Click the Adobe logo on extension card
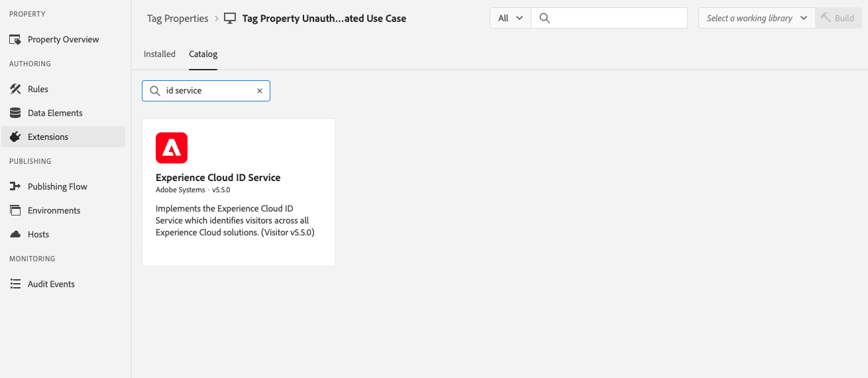 click(172, 148)
